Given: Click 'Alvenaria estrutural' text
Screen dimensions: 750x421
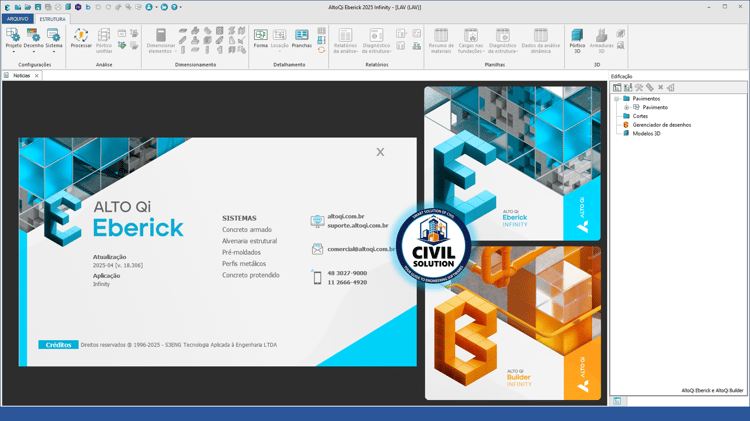Looking at the screenshot, I should [249, 241].
